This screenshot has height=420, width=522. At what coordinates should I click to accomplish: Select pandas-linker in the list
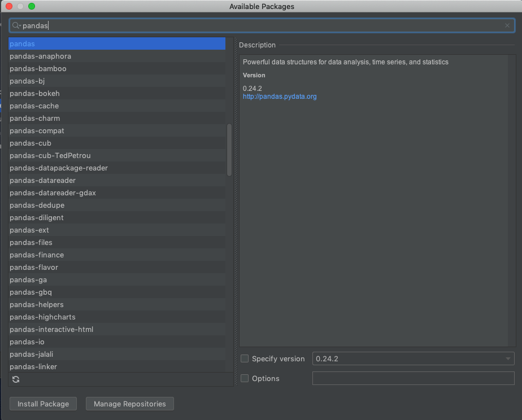pyautogui.click(x=117, y=366)
